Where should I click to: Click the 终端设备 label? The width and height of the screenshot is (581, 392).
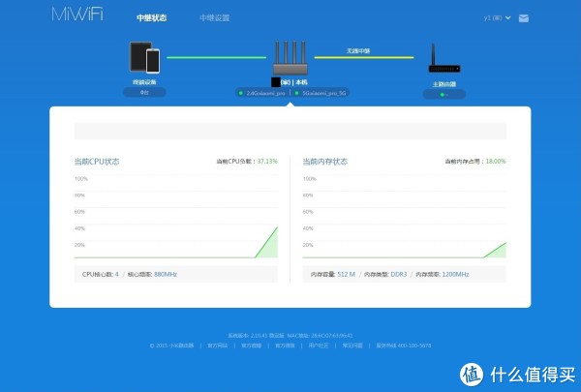point(144,82)
